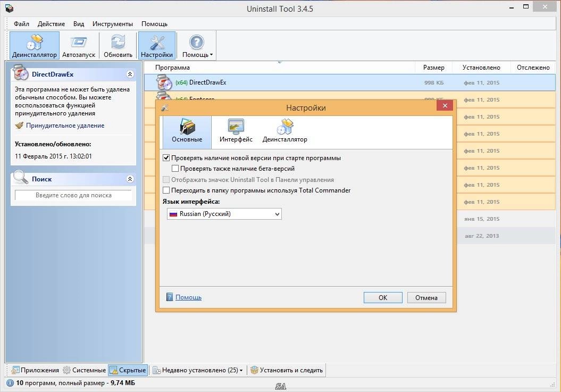Uncheck new version check at startup
This screenshot has width=561, height=392.
(x=166, y=158)
